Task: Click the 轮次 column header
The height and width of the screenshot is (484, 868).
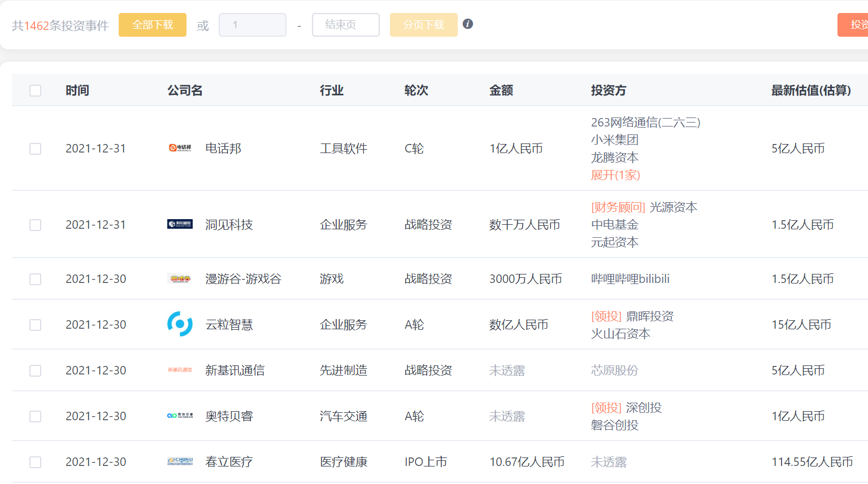Action: [x=416, y=90]
